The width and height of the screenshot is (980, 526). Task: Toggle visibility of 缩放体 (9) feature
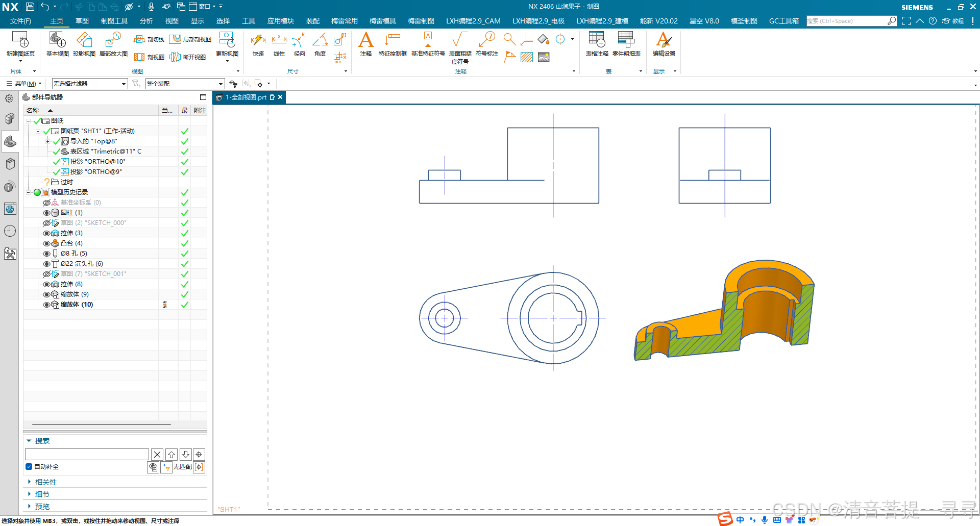tap(46, 294)
